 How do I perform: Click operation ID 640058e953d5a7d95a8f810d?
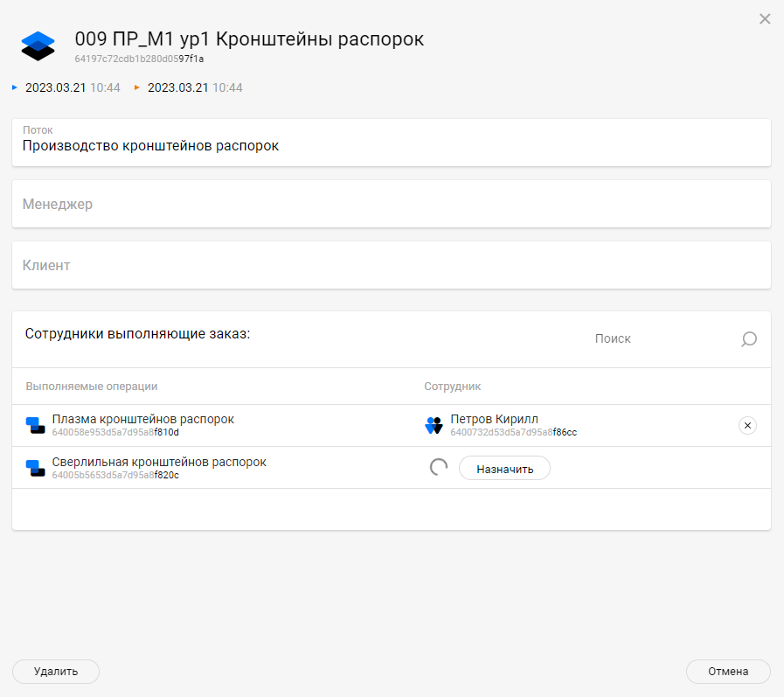click(115, 432)
